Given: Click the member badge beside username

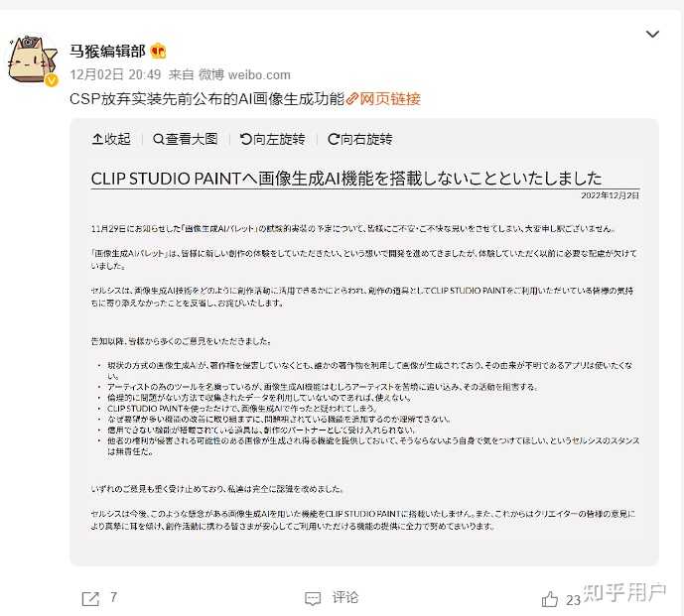Looking at the screenshot, I should click(x=158, y=51).
